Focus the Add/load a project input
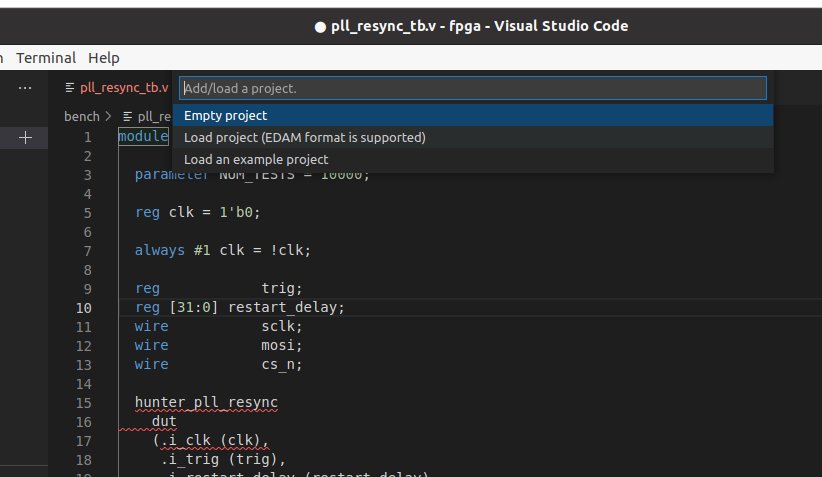Screen dimensions: 822x477 pos(473,88)
